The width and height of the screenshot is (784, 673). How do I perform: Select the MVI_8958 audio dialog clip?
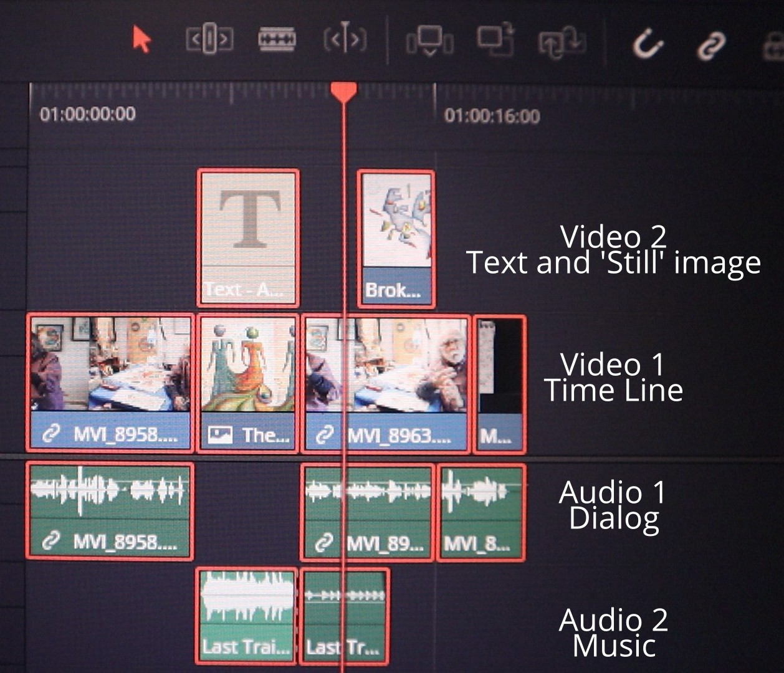(110, 511)
